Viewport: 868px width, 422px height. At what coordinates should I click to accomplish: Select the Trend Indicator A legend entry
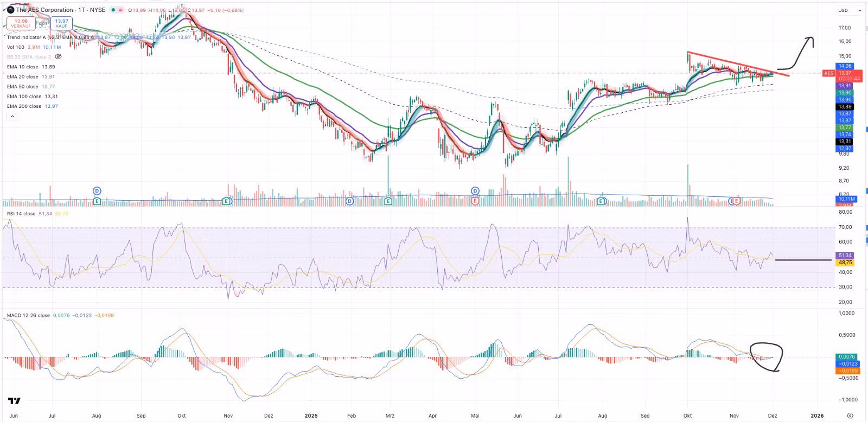(34, 37)
